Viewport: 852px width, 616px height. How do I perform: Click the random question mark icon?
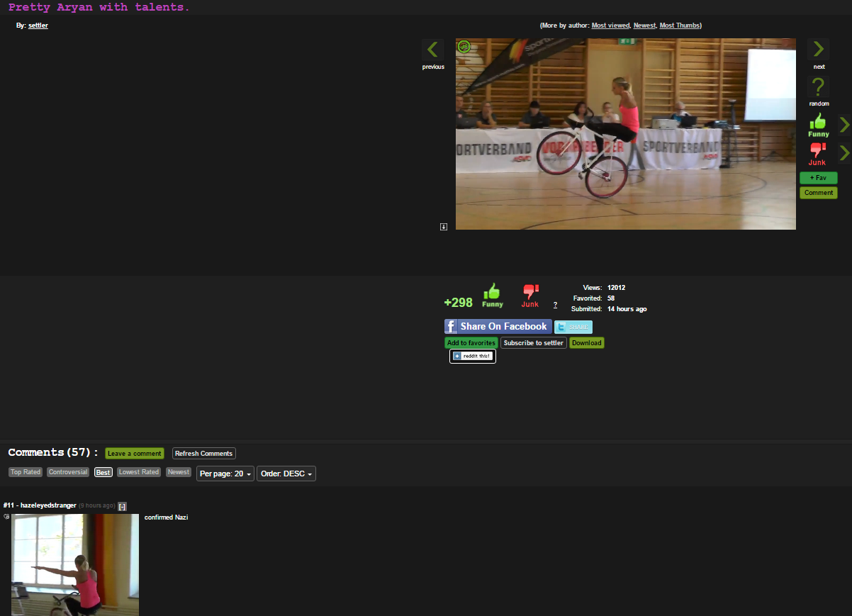tap(818, 87)
